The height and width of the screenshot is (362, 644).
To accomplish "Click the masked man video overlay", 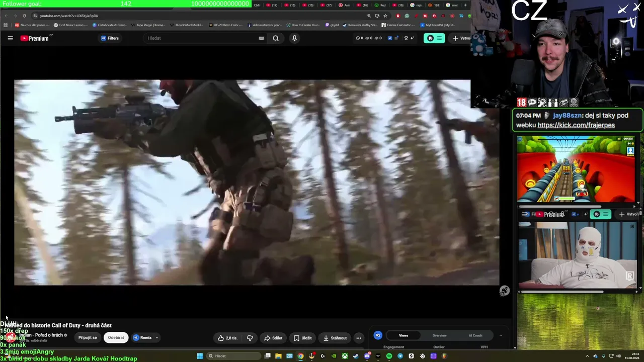I will click(577, 255).
